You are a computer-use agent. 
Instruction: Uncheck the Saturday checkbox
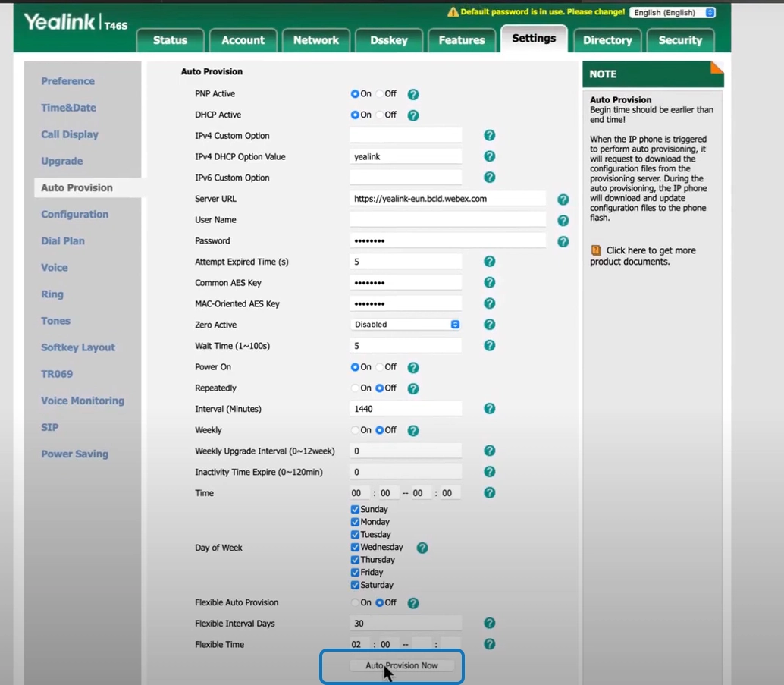[x=355, y=585]
